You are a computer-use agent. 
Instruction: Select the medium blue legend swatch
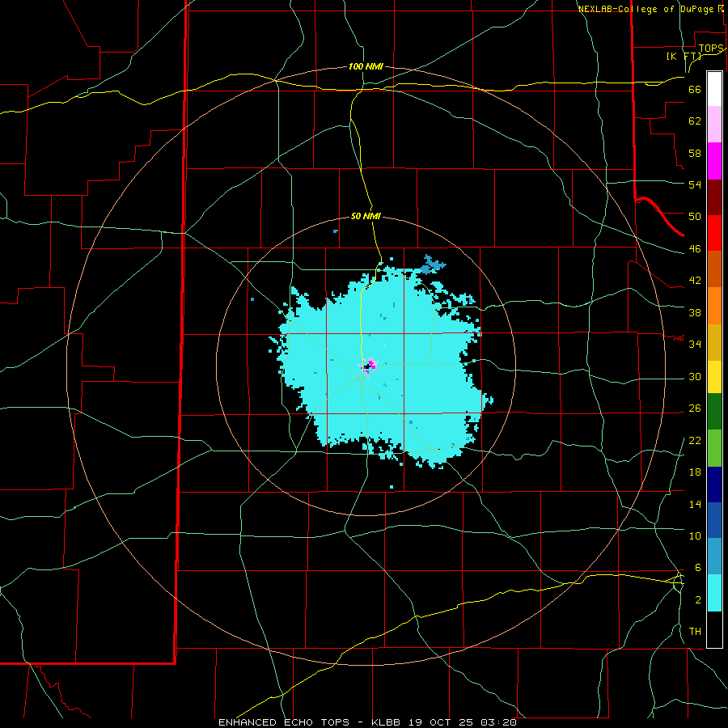coord(714,520)
